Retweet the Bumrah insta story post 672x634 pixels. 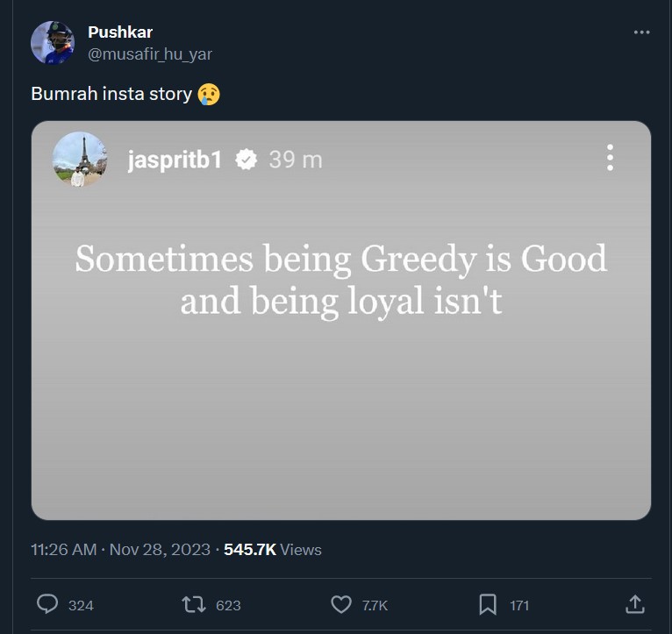(194, 604)
